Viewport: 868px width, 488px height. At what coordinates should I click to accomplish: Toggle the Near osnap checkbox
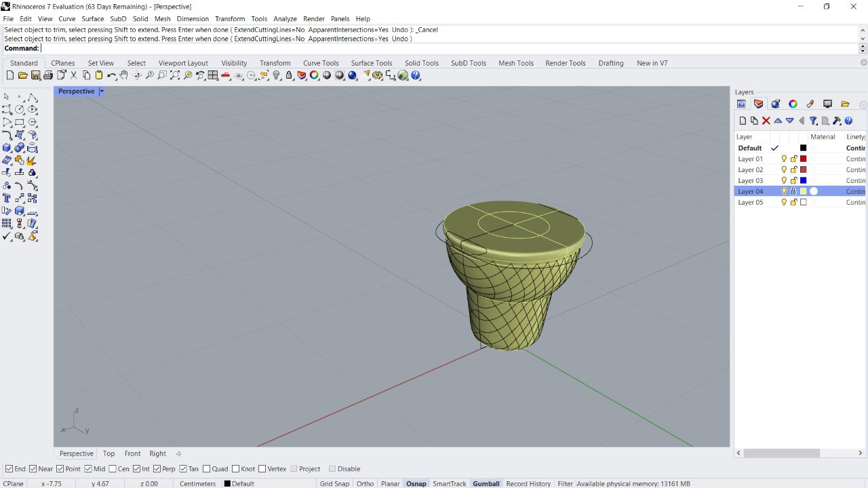34,469
